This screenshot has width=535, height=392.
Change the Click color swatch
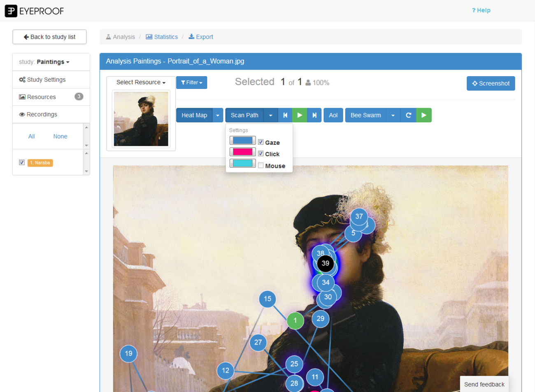point(242,152)
